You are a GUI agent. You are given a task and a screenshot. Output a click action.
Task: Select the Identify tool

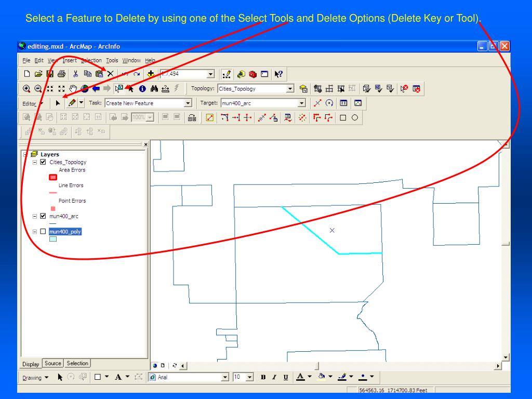pyautogui.click(x=142, y=89)
